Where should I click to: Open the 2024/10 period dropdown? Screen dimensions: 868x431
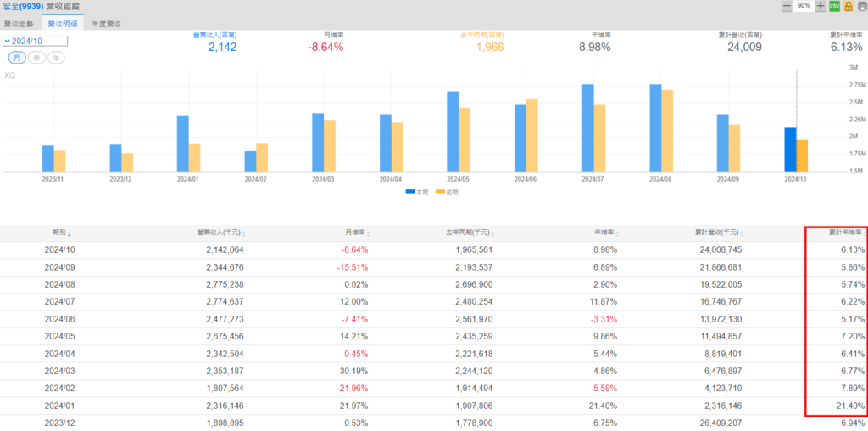pyautogui.click(x=35, y=41)
